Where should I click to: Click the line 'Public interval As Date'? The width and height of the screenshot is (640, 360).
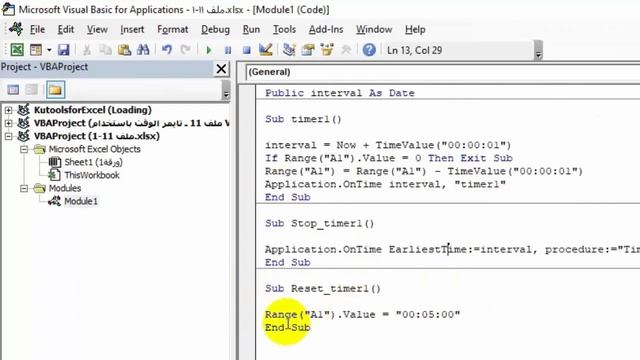pyautogui.click(x=340, y=93)
